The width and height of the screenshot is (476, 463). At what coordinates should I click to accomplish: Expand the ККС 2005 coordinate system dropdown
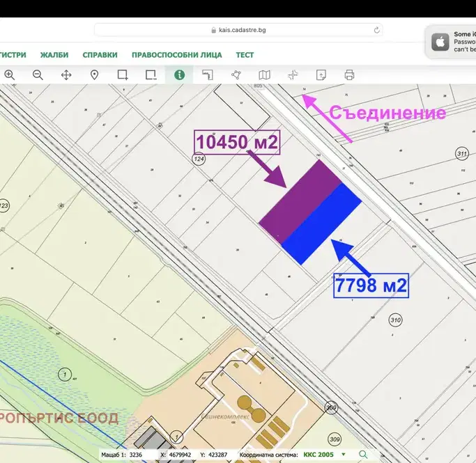(x=344, y=455)
